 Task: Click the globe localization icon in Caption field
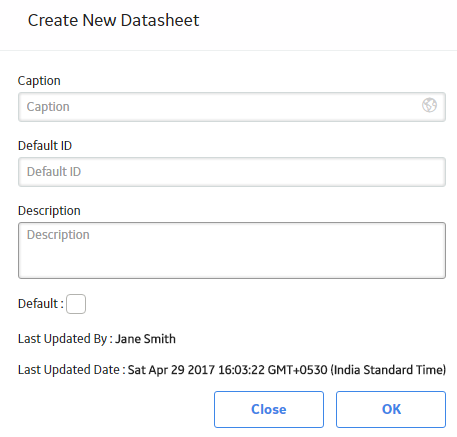click(x=429, y=105)
